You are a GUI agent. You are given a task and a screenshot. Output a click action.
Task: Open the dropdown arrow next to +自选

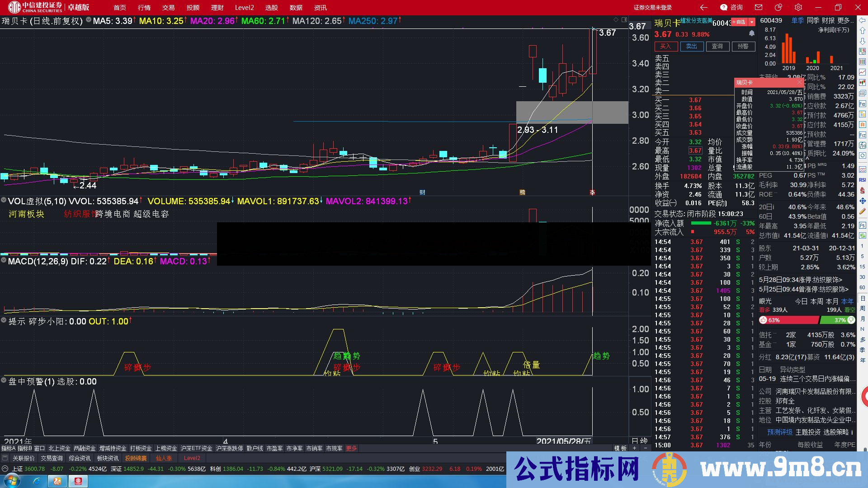(751, 22)
